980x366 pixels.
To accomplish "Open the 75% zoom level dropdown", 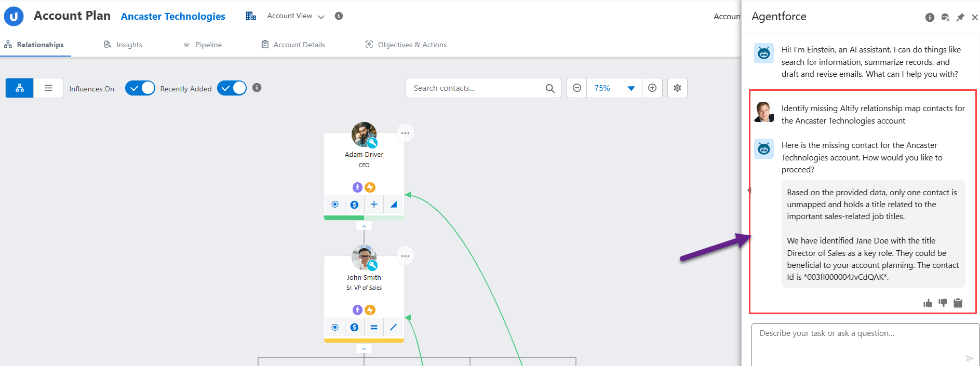I will coord(614,88).
